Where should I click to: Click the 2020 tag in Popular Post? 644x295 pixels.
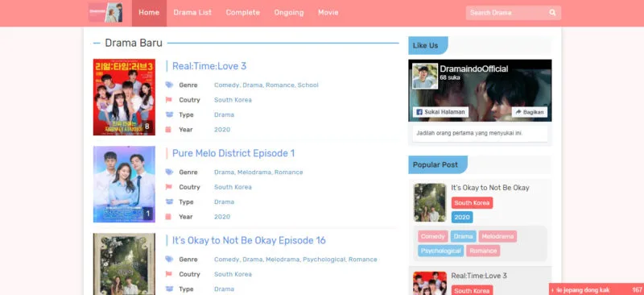coord(462,218)
